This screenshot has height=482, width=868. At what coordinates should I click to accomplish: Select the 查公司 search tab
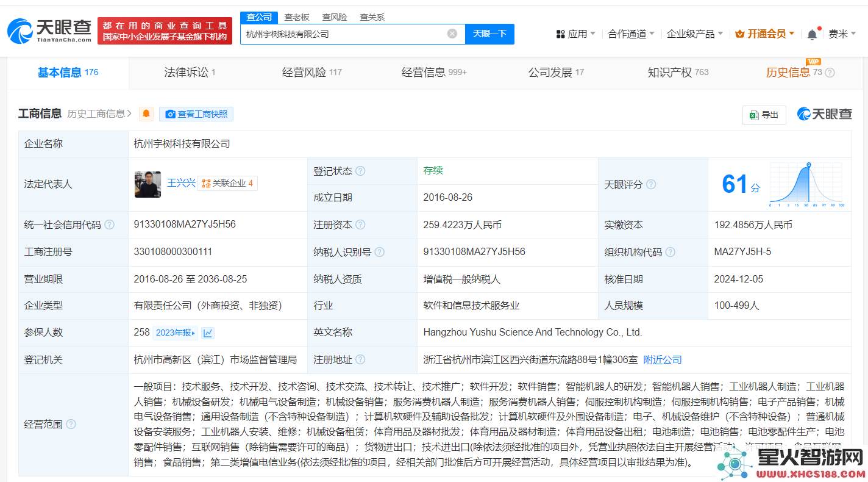(259, 17)
